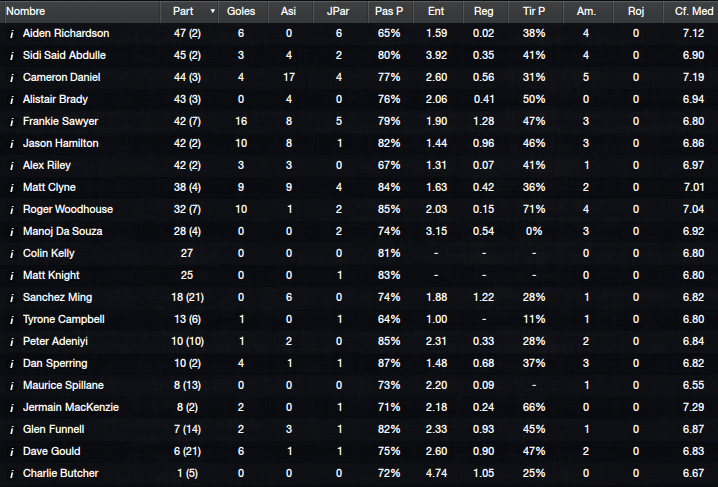The image size is (718, 487).
Task: Sort table by Goles column header
Action: coord(241,11)
